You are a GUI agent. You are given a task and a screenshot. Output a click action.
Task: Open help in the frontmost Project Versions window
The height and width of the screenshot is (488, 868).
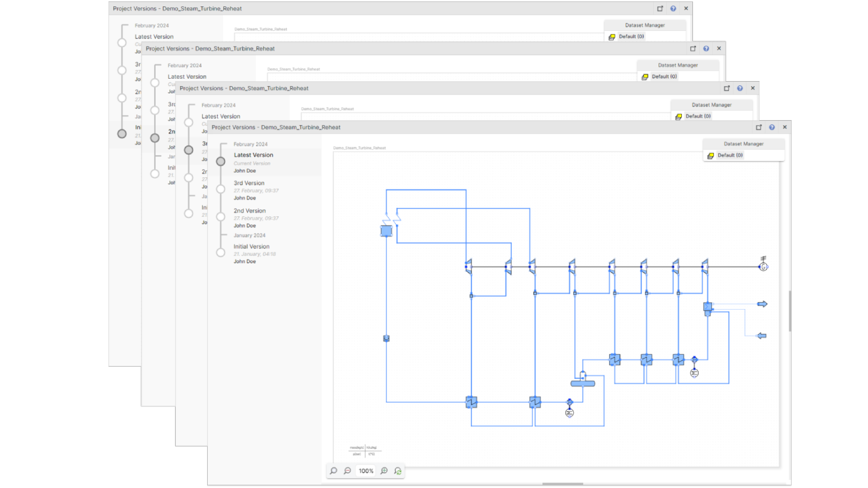coord(772,127)
